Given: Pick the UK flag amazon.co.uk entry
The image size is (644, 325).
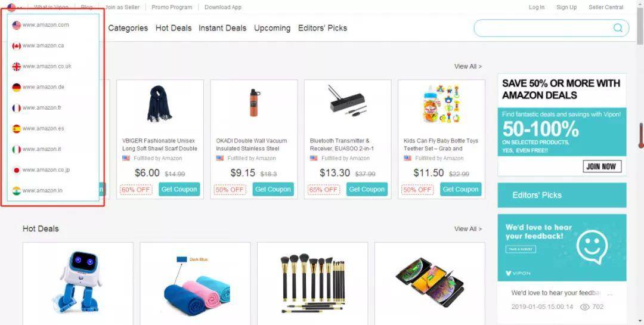Looking at the screenshot, I should 17,67.
